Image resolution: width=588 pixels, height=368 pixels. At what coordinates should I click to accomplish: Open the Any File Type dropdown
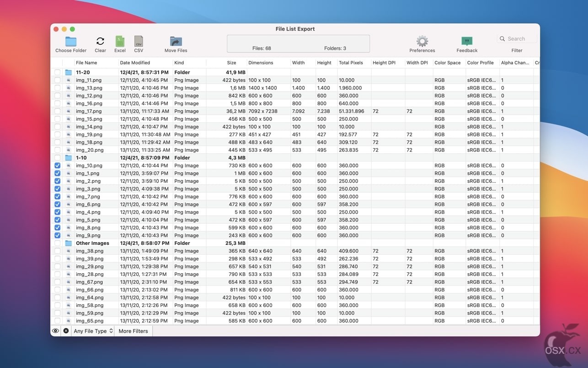coord(93,331)
